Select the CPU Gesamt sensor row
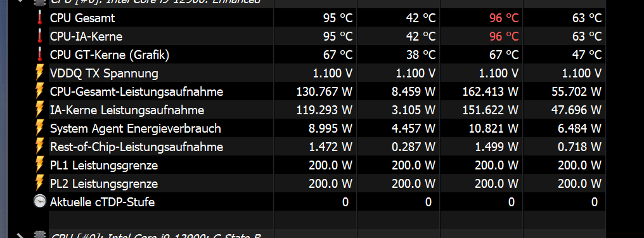 tap(327, 18)
